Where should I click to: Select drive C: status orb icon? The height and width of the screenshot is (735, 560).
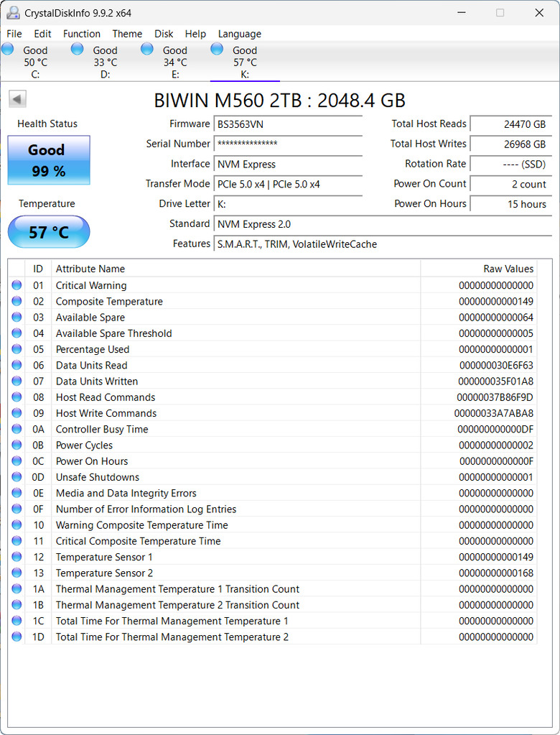[7, 48]
